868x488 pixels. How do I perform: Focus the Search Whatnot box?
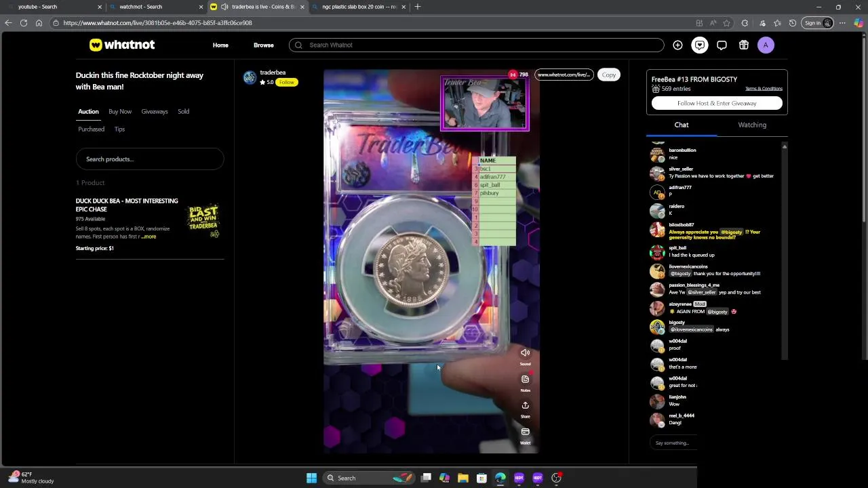[x=476, y=45]
